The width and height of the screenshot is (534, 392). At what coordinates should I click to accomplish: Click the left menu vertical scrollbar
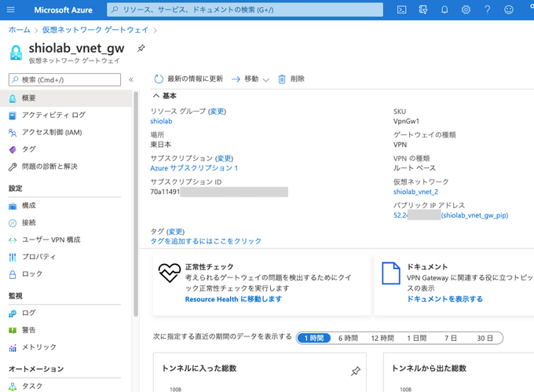[136, 204]
